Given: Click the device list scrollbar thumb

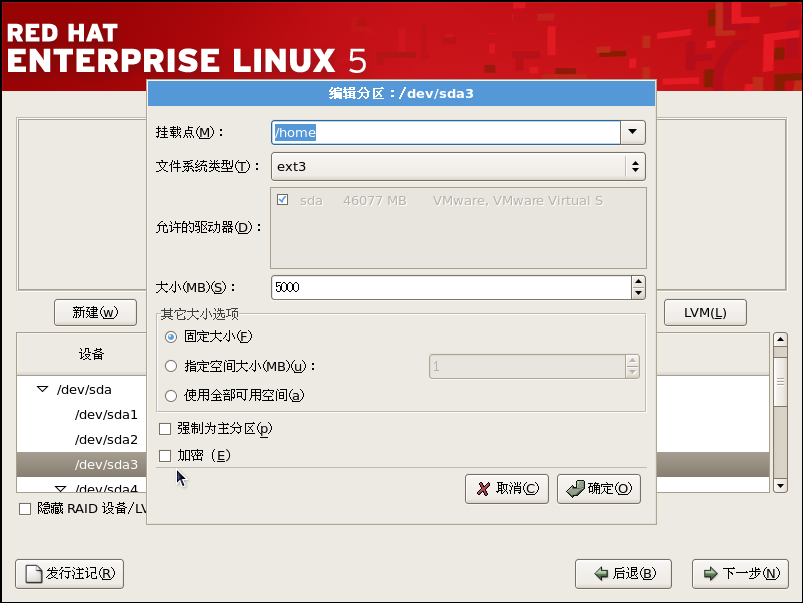Looking at the screenshot, I should point(780,382).
